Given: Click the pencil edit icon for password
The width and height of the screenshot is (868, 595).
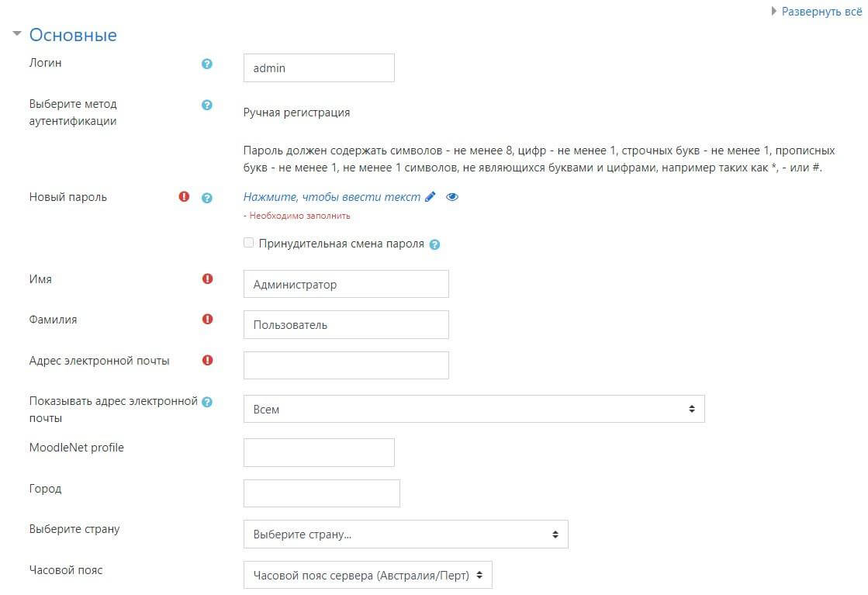Looking at the screenshot, I should [431, 196].
